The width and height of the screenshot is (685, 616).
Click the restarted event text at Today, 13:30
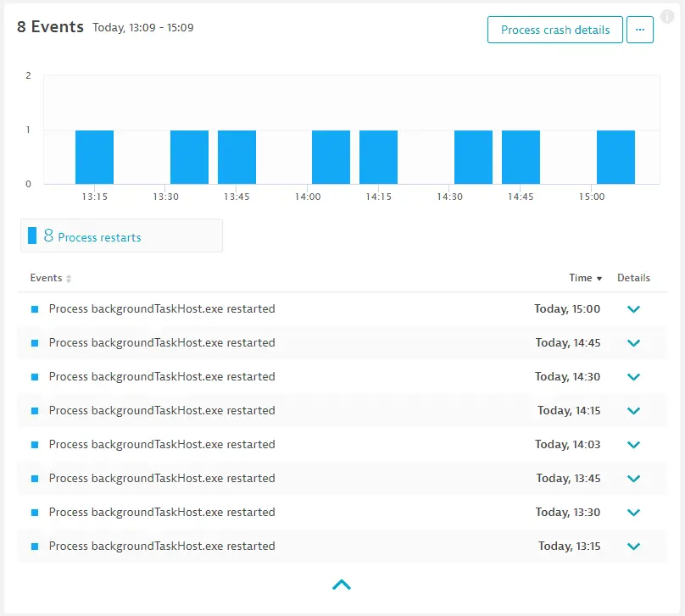pos(162,512)
